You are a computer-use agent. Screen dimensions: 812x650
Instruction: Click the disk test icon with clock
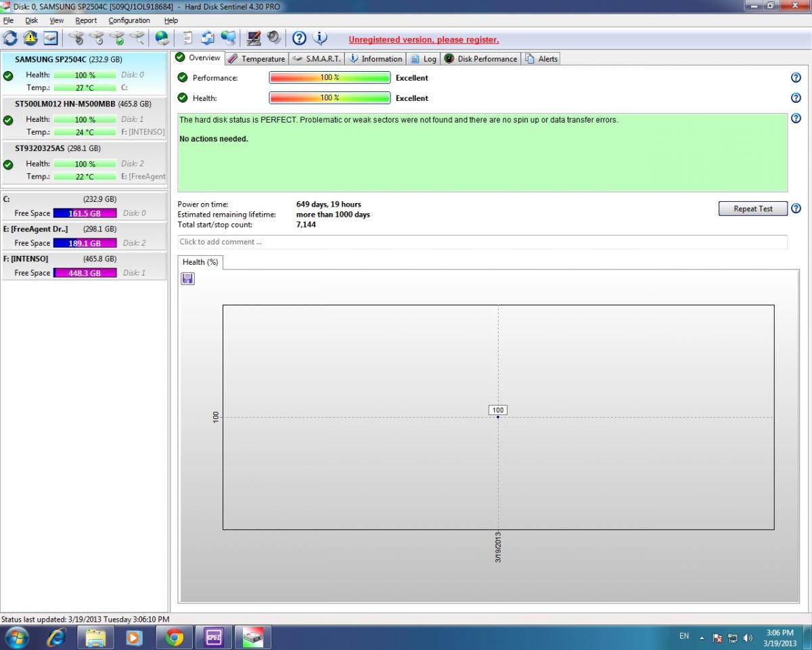tap(97, 38)
